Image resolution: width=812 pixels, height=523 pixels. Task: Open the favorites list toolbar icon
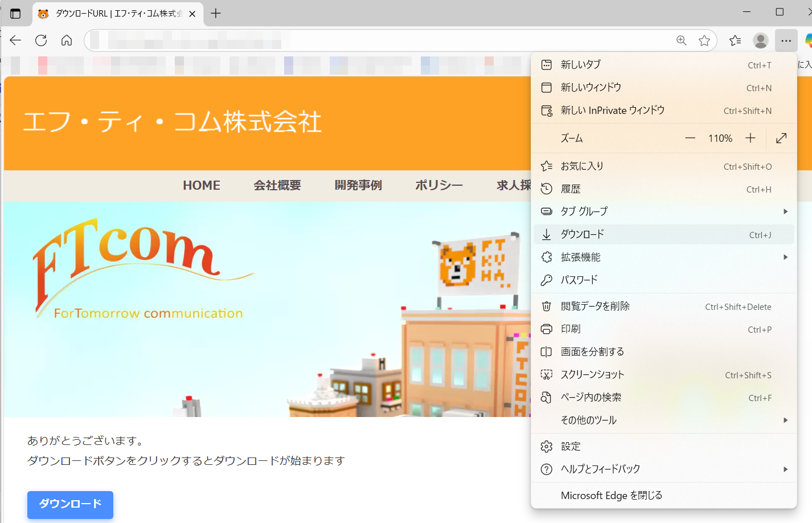coord(735,40)
